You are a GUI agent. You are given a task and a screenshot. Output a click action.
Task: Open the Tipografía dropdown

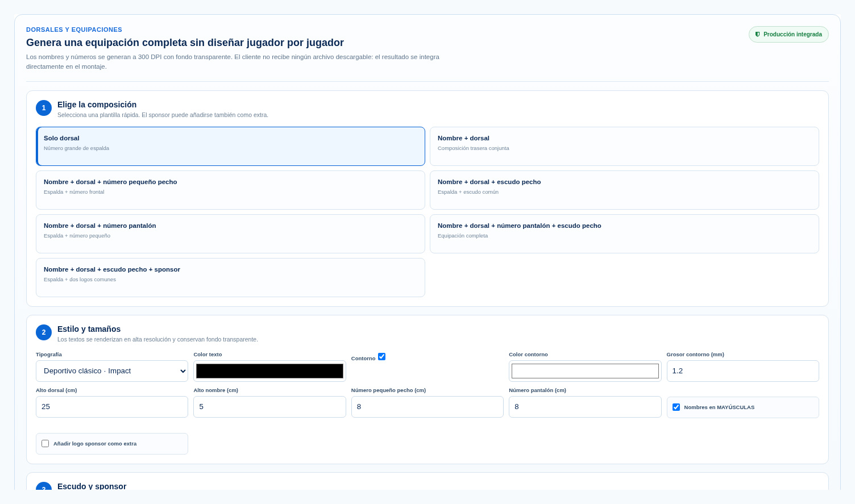112,371
